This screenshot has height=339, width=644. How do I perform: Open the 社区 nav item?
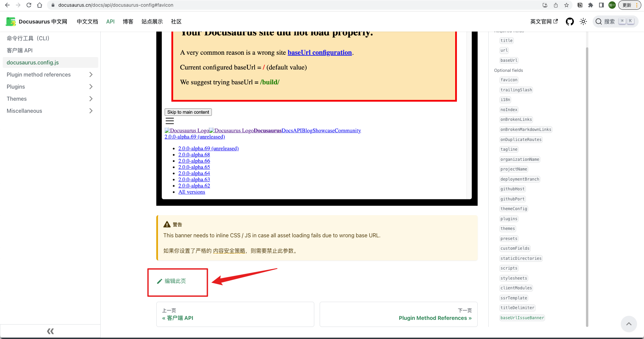pos(176,21)
